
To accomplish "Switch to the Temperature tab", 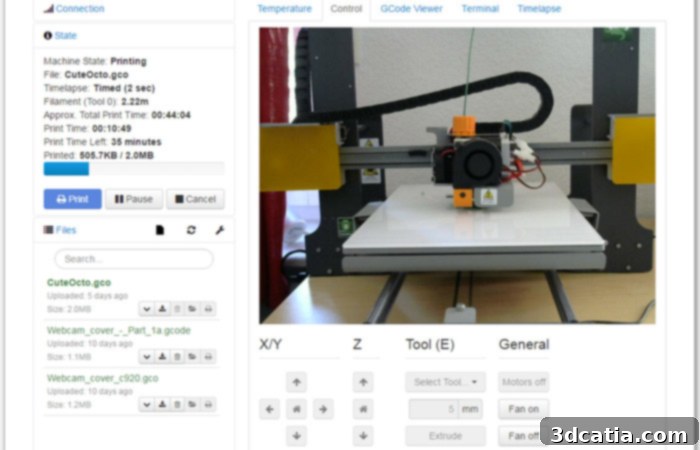I will point(284,8).
